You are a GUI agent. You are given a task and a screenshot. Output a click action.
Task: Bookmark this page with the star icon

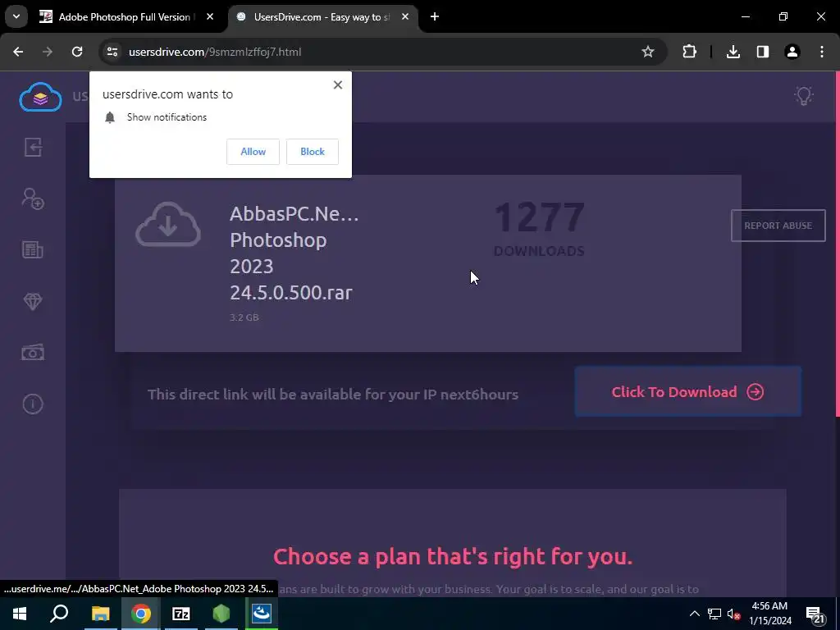(648, 52)
